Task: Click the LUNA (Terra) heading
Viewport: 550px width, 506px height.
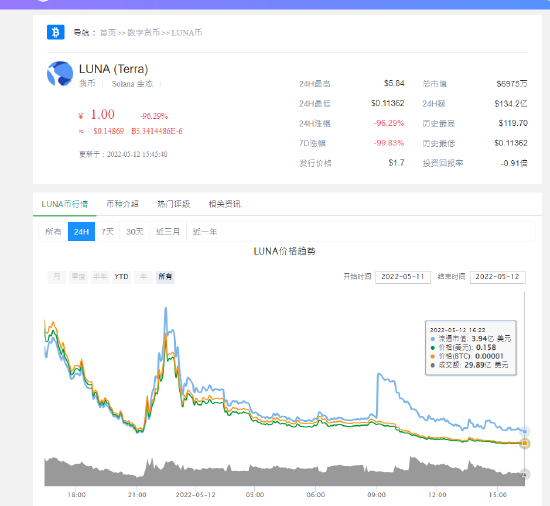Action: pyautogui.click(x=114, y=69)
